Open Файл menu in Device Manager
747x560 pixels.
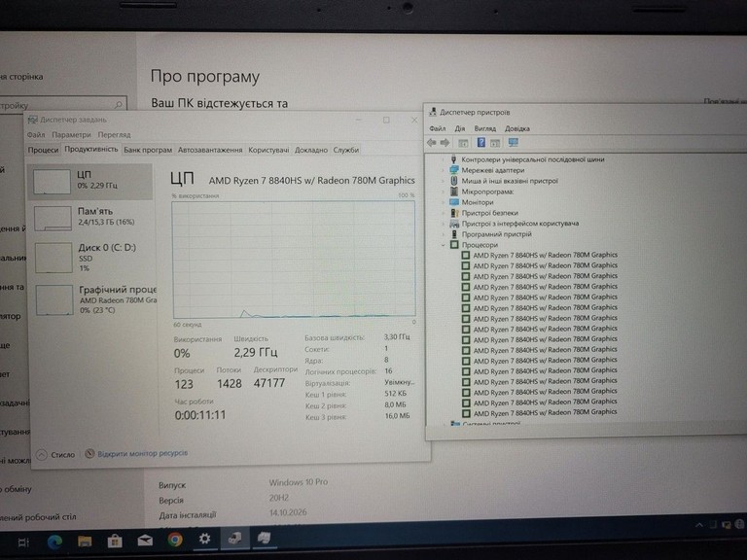point(438,128)
